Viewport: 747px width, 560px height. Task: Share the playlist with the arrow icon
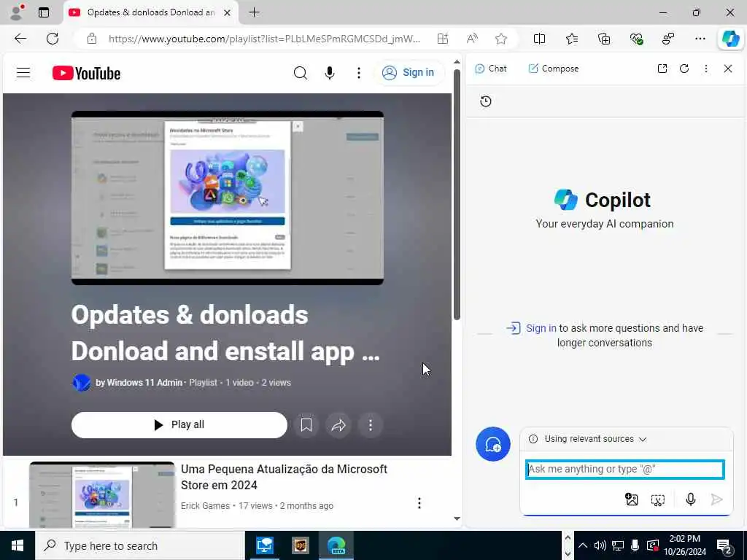338,425
